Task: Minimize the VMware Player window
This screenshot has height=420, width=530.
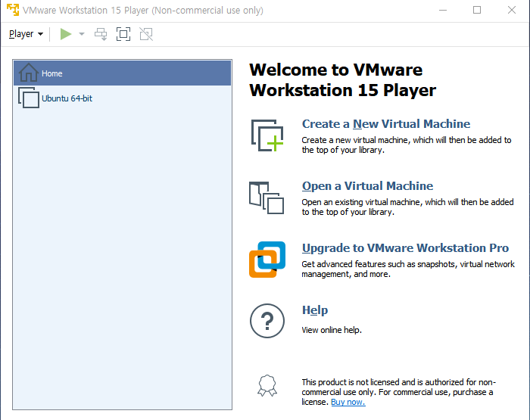Action: (x=443, y=10)
